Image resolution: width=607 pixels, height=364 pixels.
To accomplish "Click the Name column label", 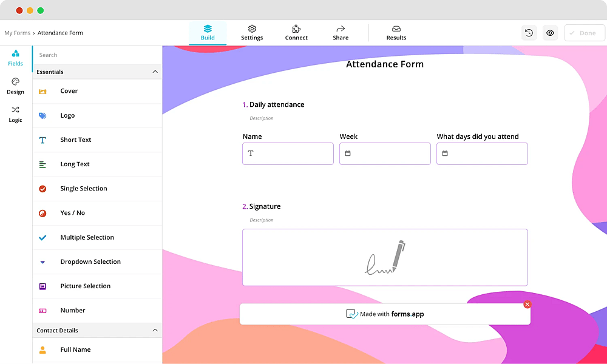I will (253, 136).
